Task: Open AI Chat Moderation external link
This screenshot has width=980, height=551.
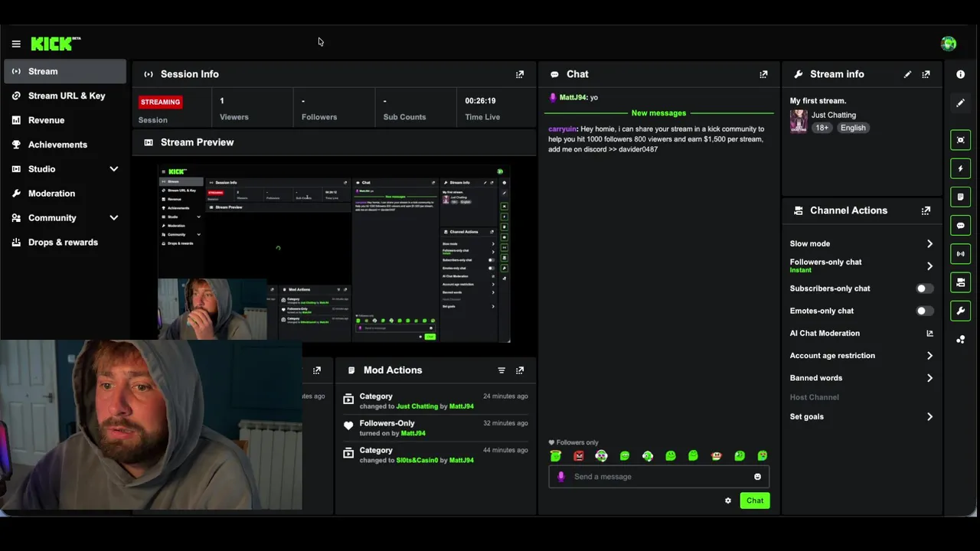Action: [929, 334]
